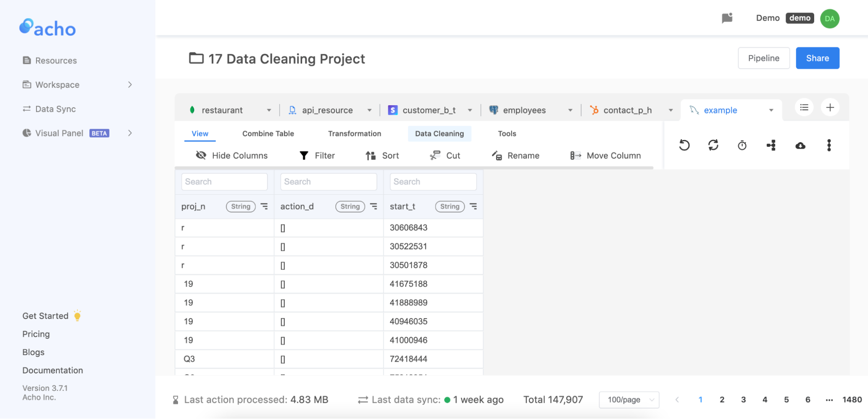
Task: Switch to the Transformation tab
Action: (x=354, y=133)
